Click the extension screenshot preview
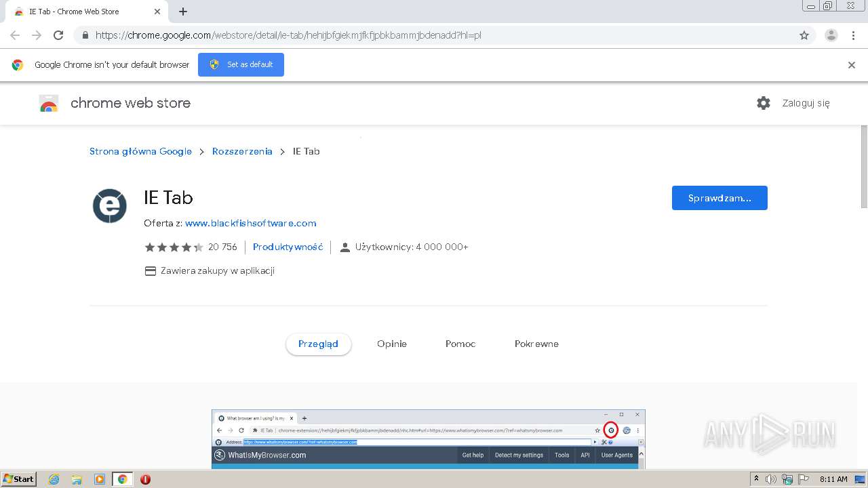This screenshot has width=868, height=488. pyautogui.click(x=428, y=439)
